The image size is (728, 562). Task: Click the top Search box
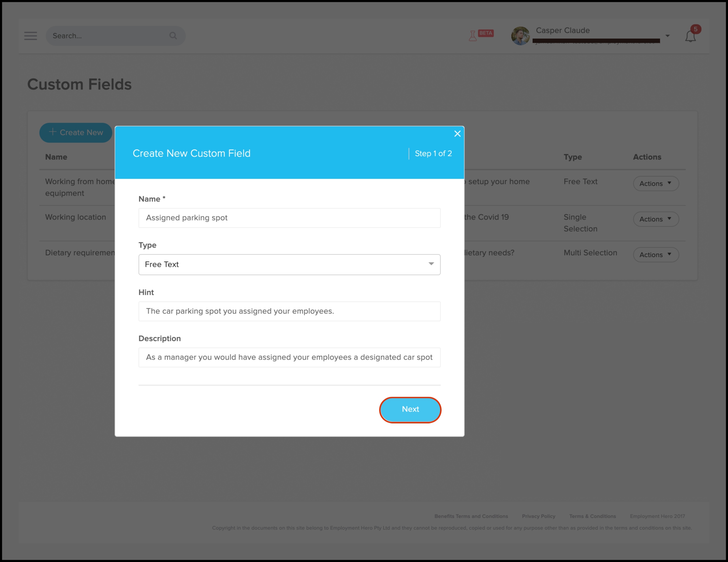(110, 36)
